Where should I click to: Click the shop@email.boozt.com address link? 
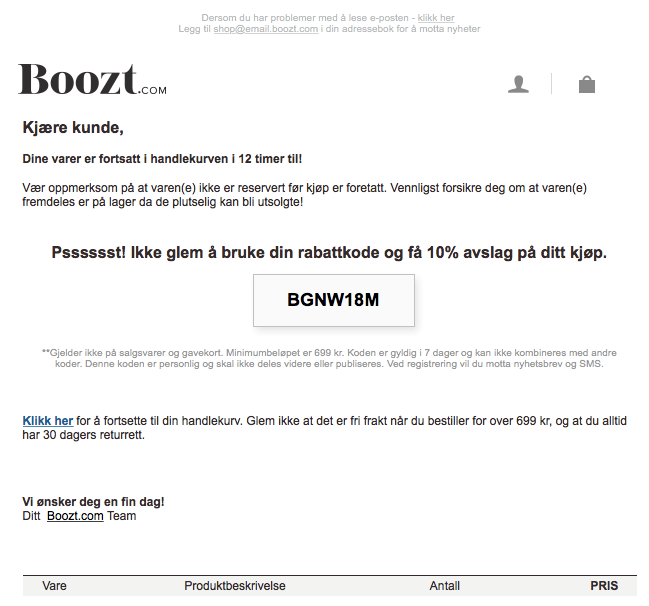(266, 29)
